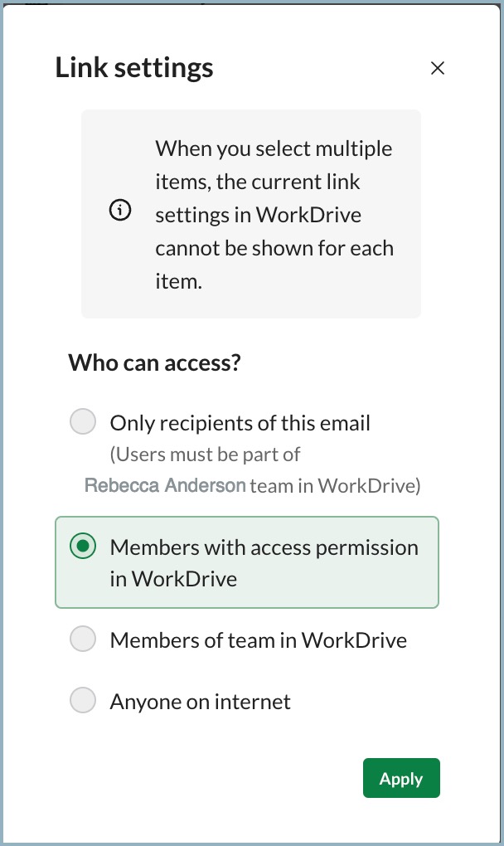The width and height of the screenshot is (504, 846).
Task: Click the 'Members of team in WorkDrive' label
Action: point(258,640)
